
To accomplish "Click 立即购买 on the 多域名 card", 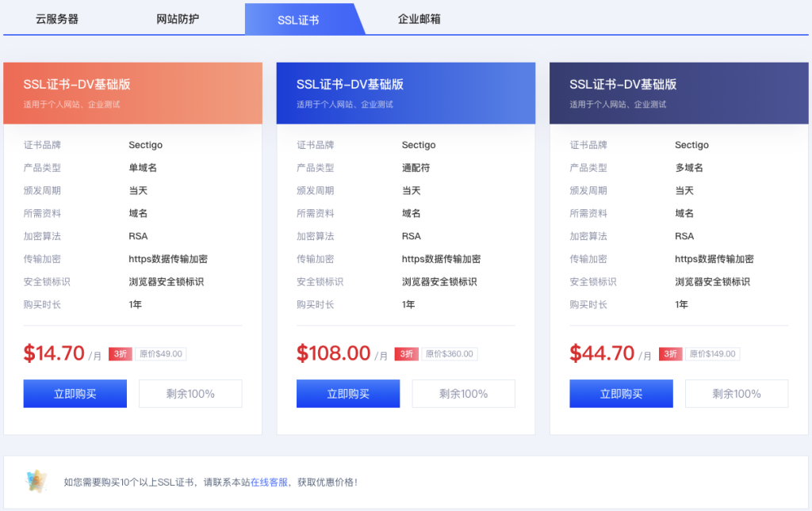I will click(x=621, y=393).
